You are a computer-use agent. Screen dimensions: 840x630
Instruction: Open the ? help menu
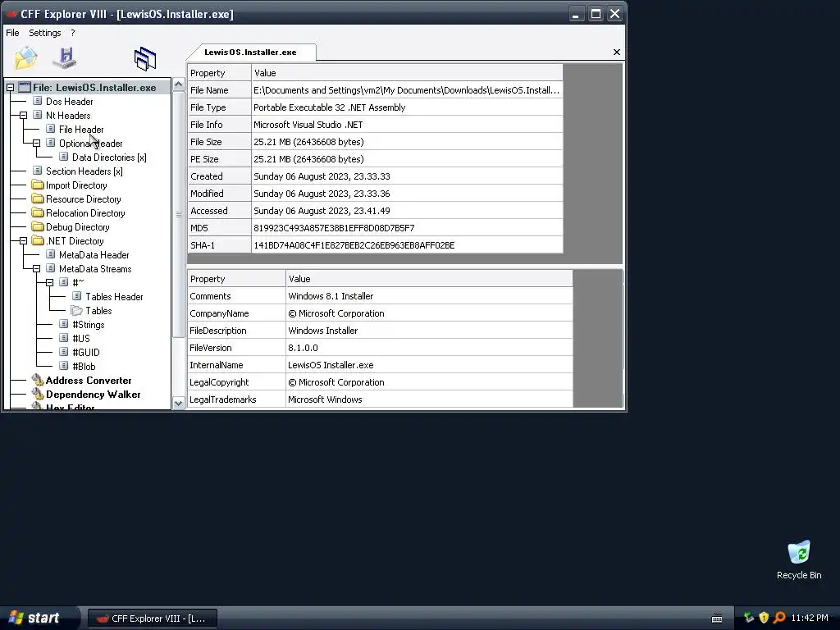pos(73,33)
